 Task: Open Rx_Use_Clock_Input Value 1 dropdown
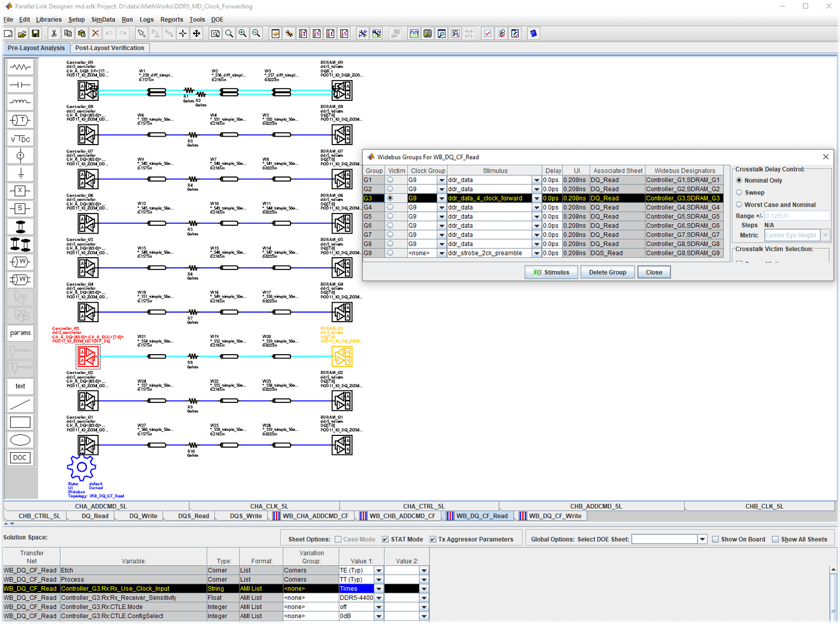tap(379, 589)
